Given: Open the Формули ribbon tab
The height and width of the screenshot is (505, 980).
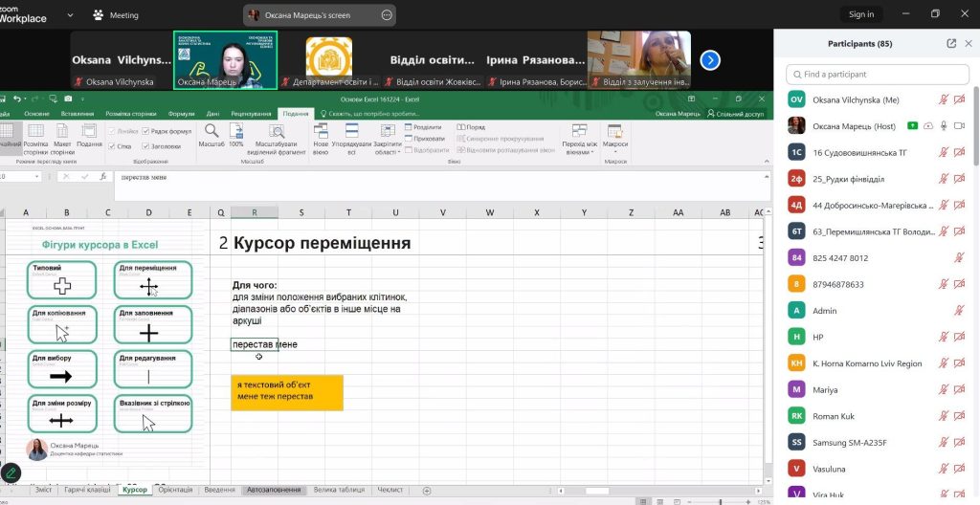Looking at the screenshot, I should 181,113.
